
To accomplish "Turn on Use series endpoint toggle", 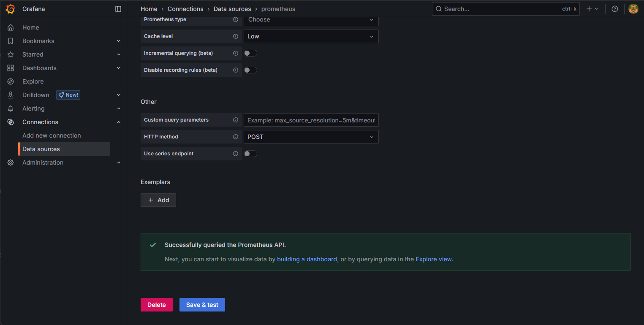I will pyautogui.click(x=250, y=154).
